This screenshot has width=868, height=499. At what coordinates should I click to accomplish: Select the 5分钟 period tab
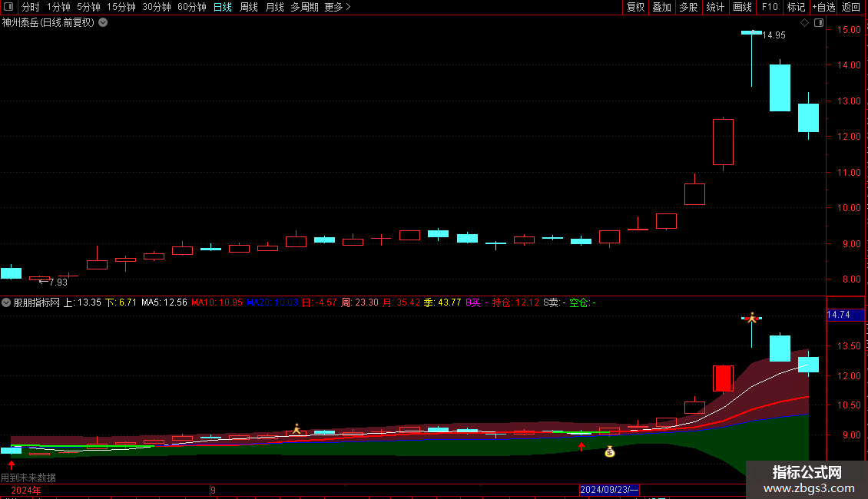click(x=88, y=7)
